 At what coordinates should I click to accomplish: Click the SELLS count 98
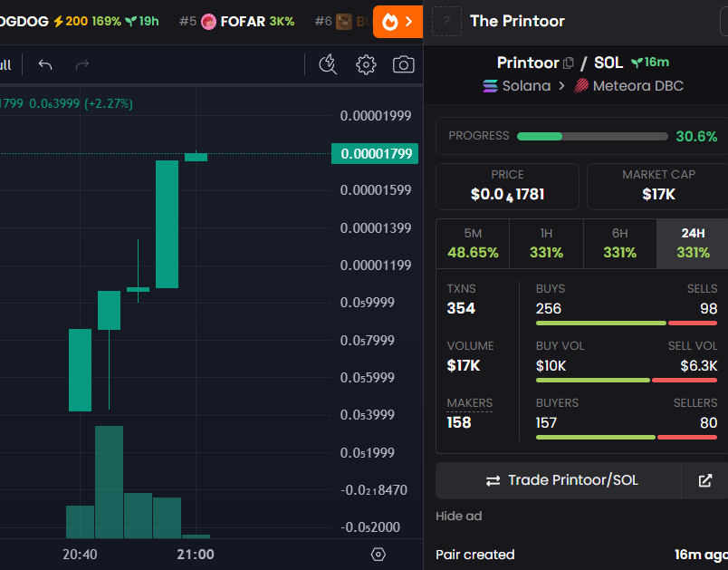pos(708,308)
